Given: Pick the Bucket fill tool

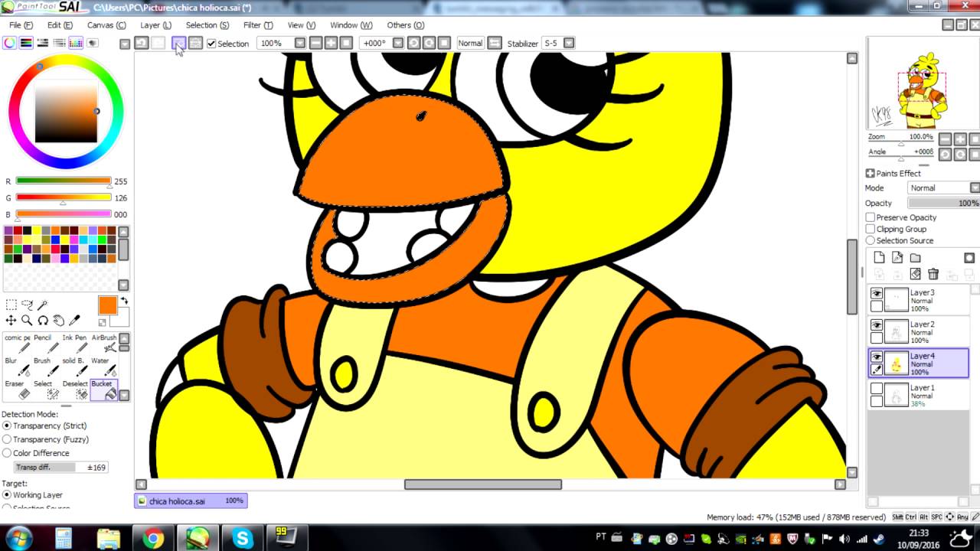Looking at the screenshot, I should 104,390.
